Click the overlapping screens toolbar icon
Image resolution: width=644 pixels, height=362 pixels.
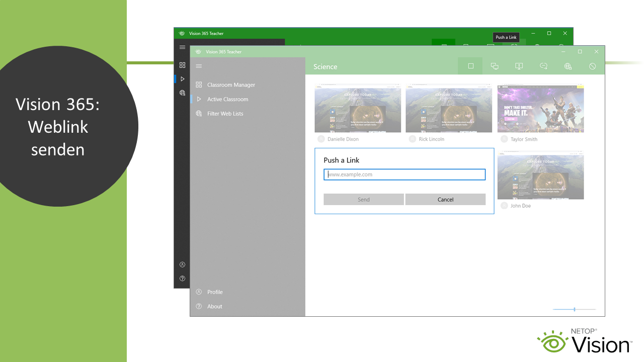point(495,66)
